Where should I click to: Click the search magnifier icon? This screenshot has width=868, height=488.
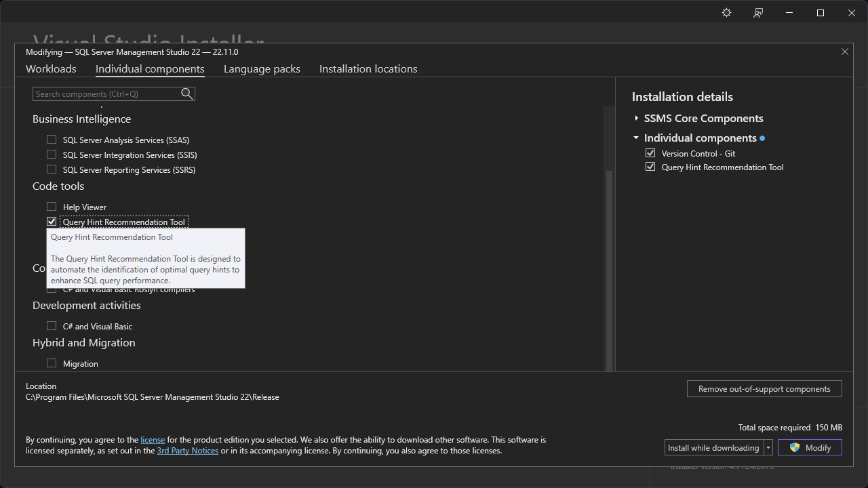[x=187, y=94]
